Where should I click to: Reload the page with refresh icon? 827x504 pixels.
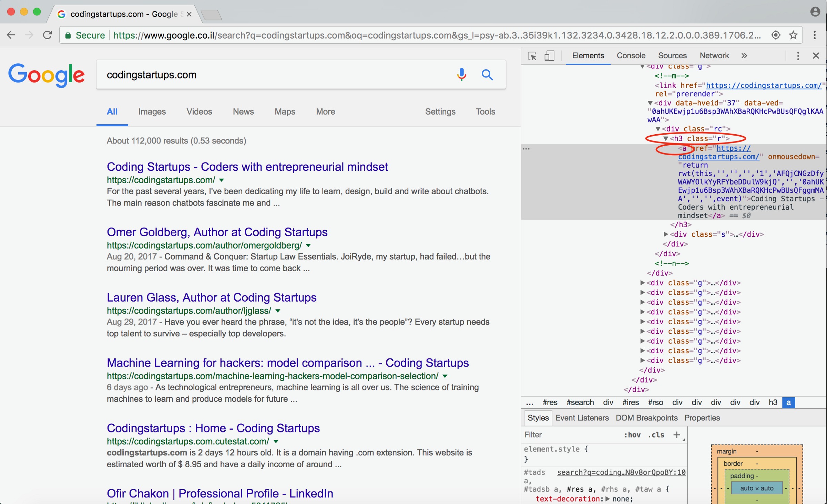[x=48, y=35]
